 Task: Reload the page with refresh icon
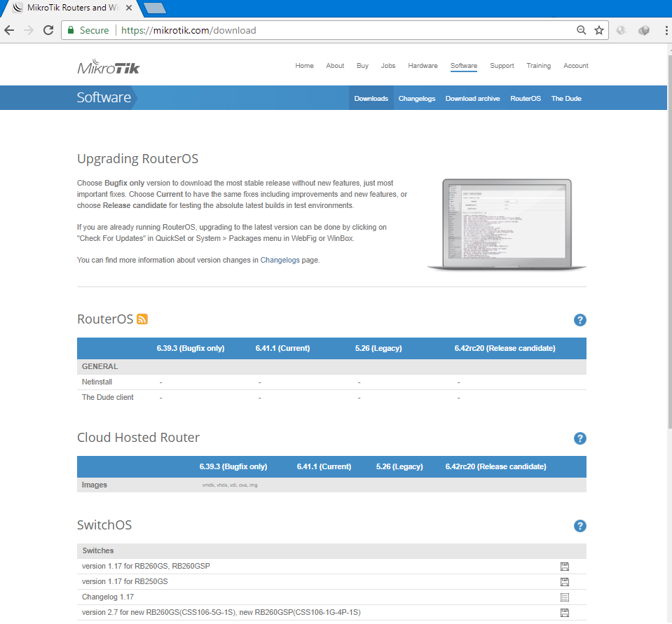48,30
